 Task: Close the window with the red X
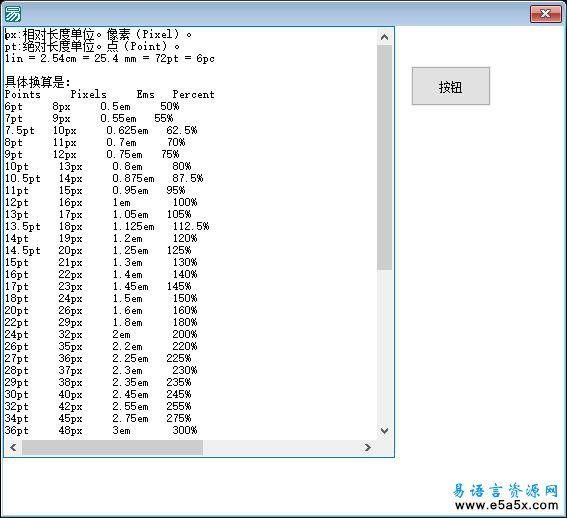click(x=546, y=14)
